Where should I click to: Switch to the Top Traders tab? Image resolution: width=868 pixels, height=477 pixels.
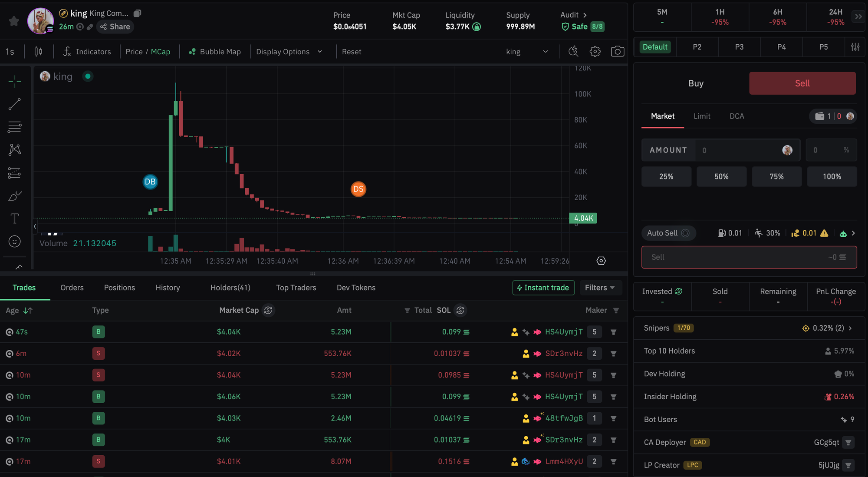[296, 288]
